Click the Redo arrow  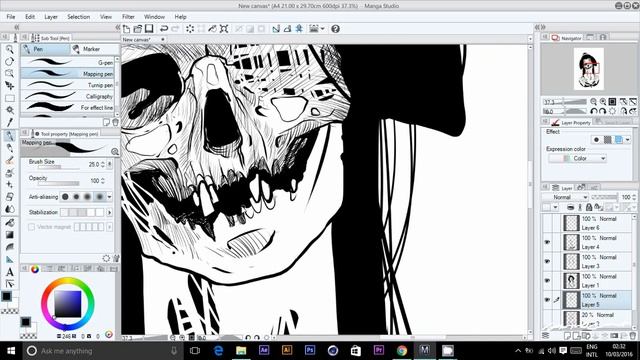point(175,29)
